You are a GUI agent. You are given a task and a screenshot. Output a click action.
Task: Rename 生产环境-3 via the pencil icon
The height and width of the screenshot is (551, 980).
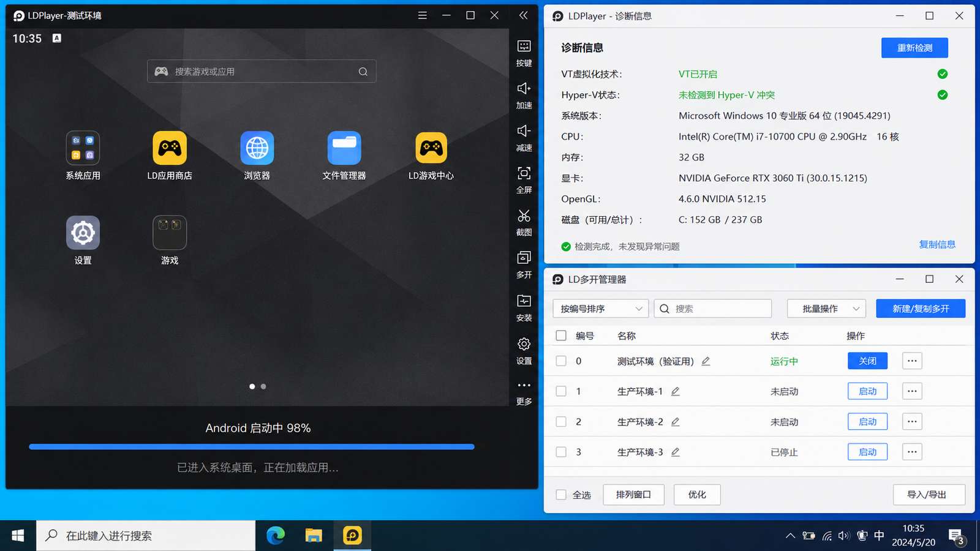coord(676,452)
